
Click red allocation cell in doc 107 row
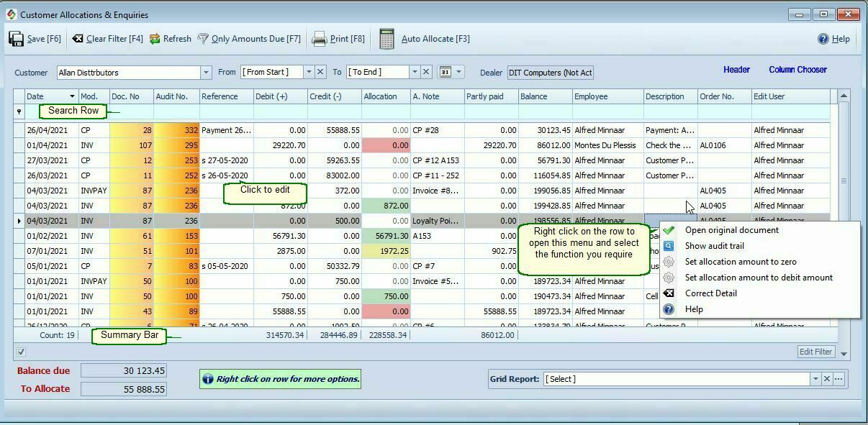(386, 145)
